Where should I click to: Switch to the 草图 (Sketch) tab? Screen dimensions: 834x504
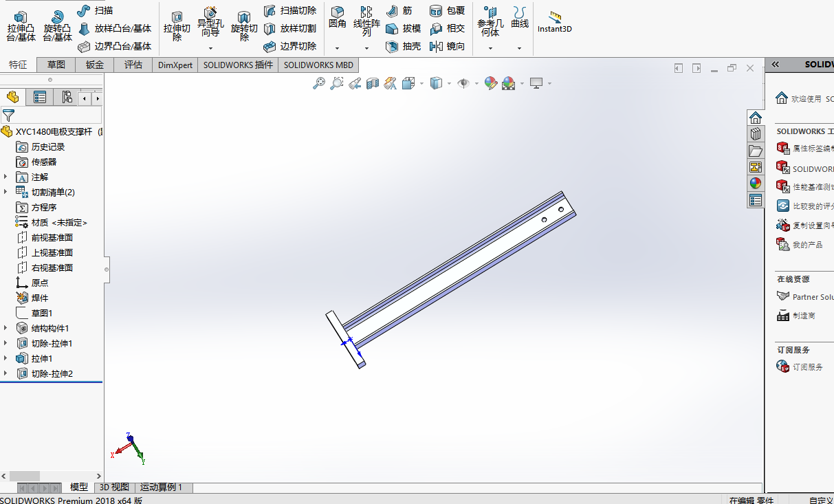tap(56, 65)
